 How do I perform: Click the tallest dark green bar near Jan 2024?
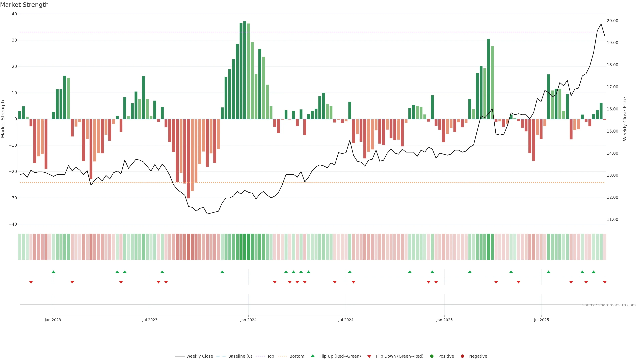coord(245,70)
